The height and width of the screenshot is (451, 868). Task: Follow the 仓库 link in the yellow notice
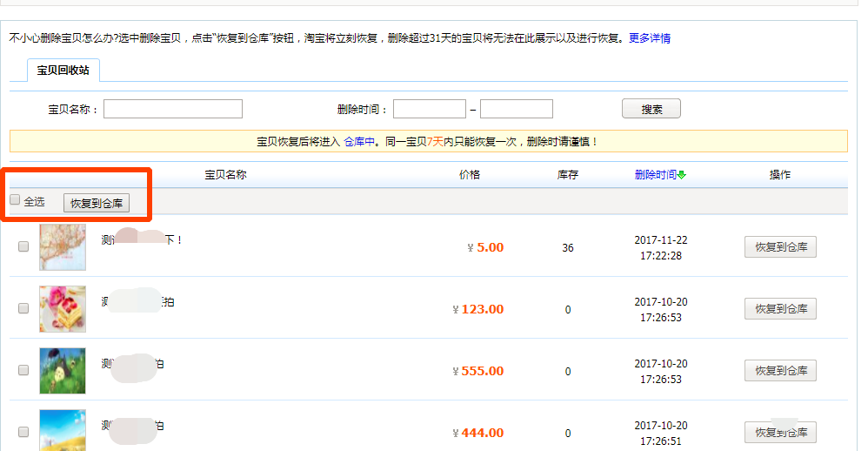pos(354,141)
